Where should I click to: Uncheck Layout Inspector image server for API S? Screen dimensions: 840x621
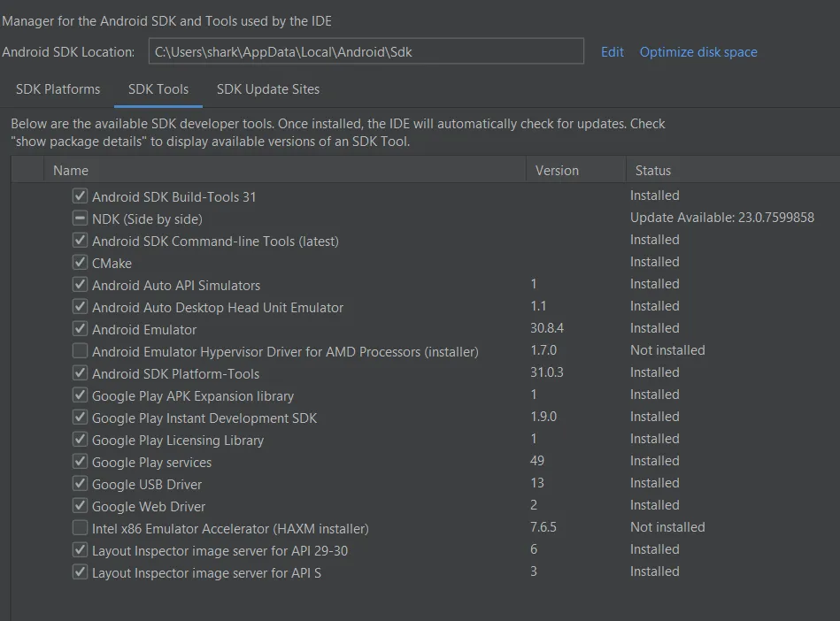81,572
